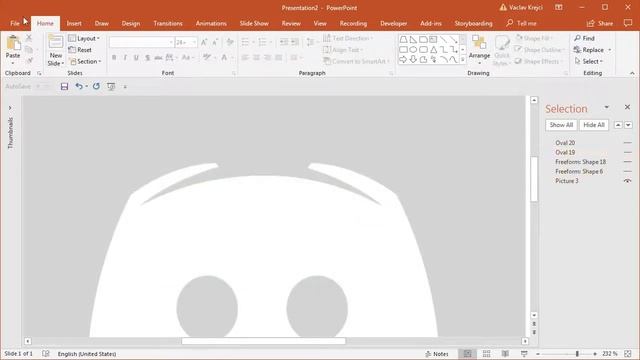Switch to Slide Sorter view icon

coord(486,354)
